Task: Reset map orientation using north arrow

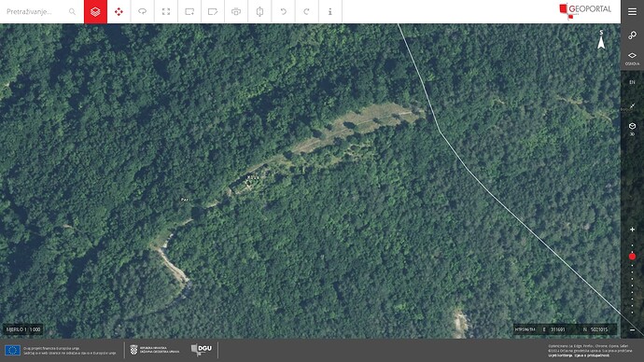Action: (601, 39)
